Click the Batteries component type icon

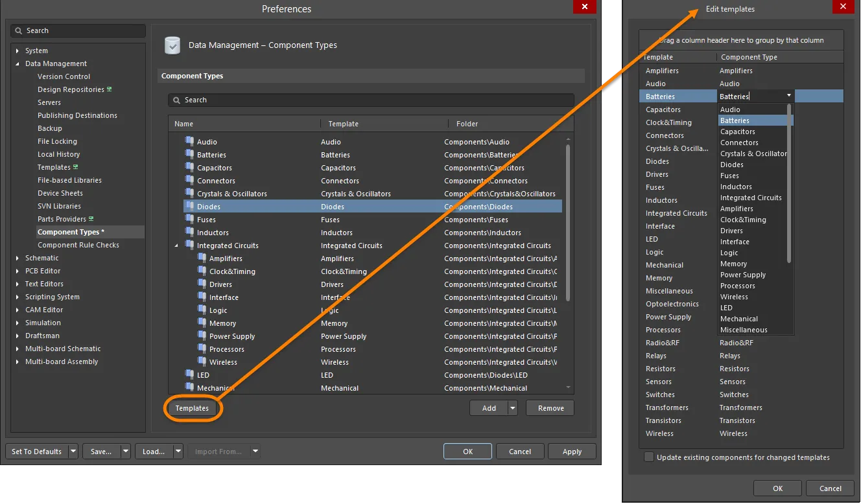click(x=189, y=154)
